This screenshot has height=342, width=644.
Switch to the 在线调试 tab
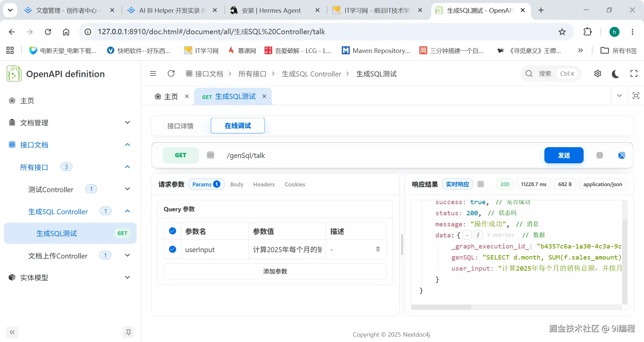pyautogui.click(x=238, y=126)
